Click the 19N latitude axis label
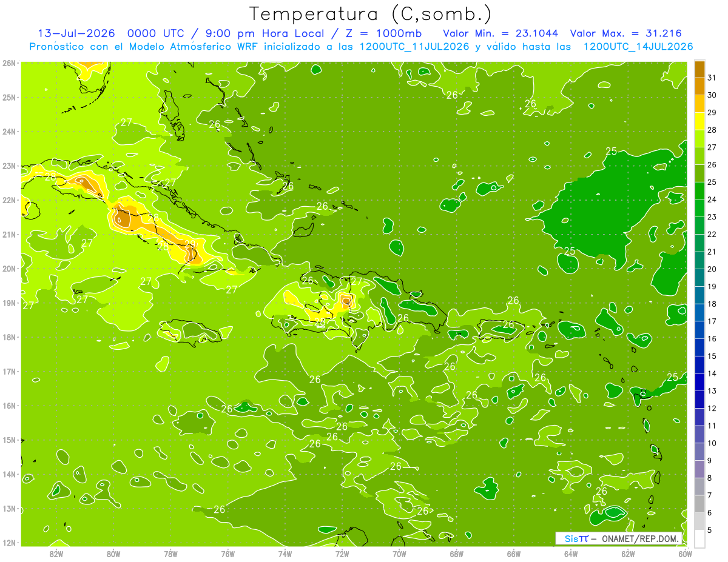This screenshot has height=562, width=728. point(9,303)
